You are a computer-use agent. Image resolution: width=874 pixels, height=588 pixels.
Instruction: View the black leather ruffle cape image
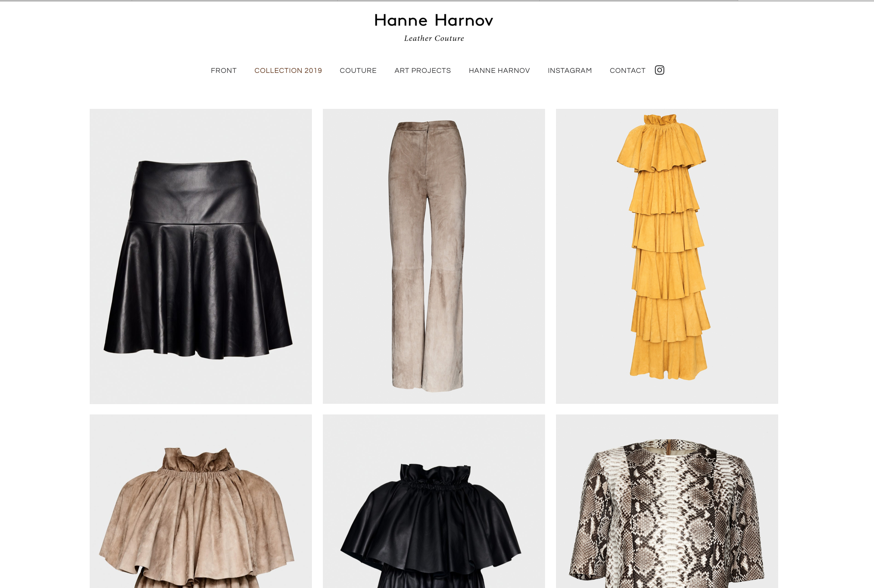pos(434,501)
